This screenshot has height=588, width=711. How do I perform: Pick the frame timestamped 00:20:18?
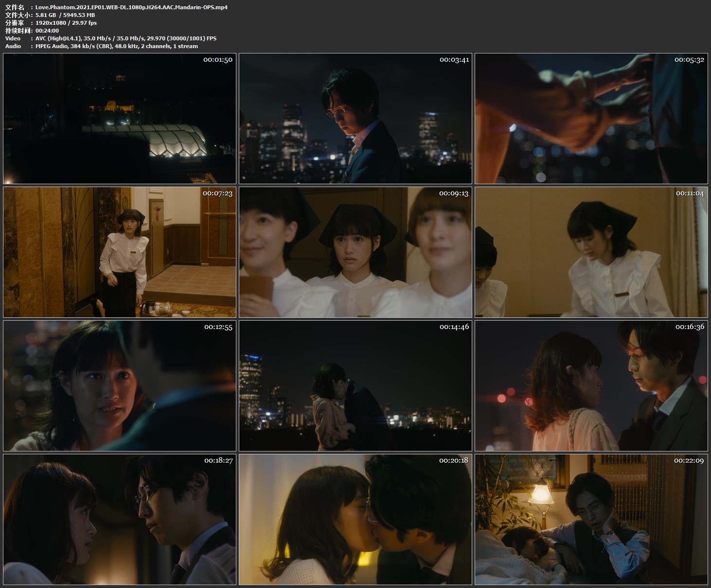[x=355, y=519]
